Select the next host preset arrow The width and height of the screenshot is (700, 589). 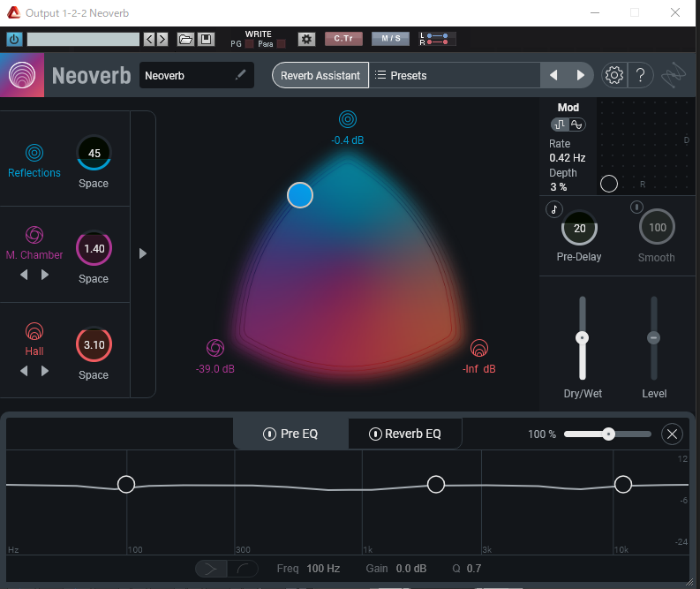click(162, 40)
